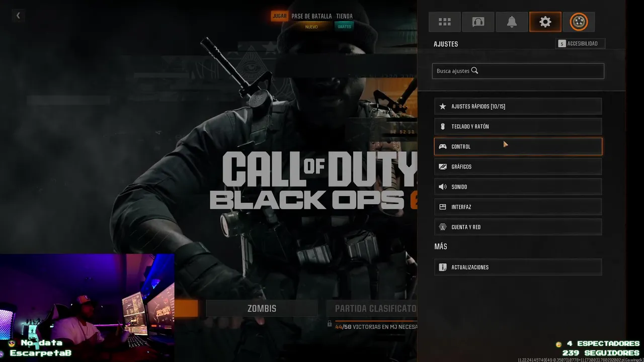The image size is (644, 362).
Task: Click the lock icon beside 44/50 victorias
Action: 330,324
